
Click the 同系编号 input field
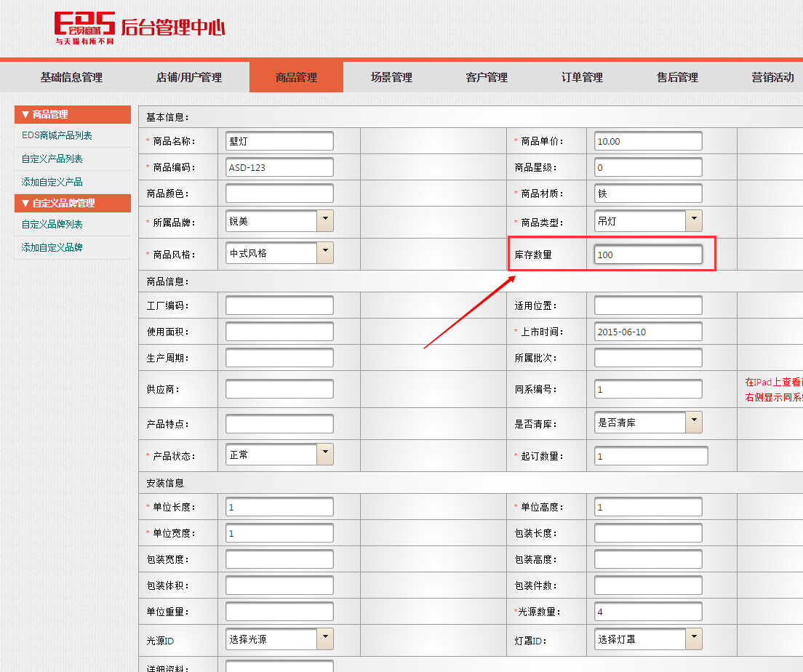[648, 389]
